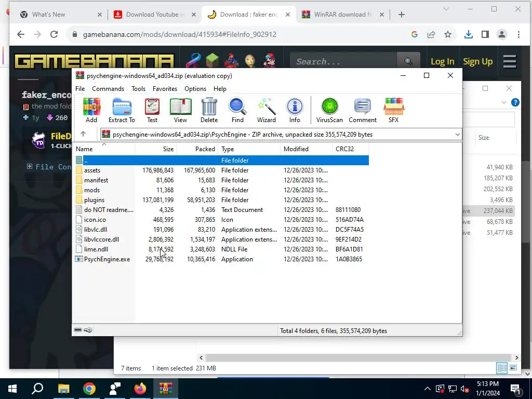Open a new browser tab

click(402, 15)
